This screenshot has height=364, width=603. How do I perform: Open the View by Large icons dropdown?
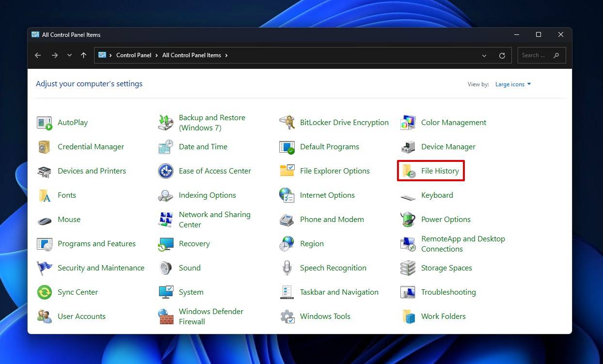coord(513,84)
